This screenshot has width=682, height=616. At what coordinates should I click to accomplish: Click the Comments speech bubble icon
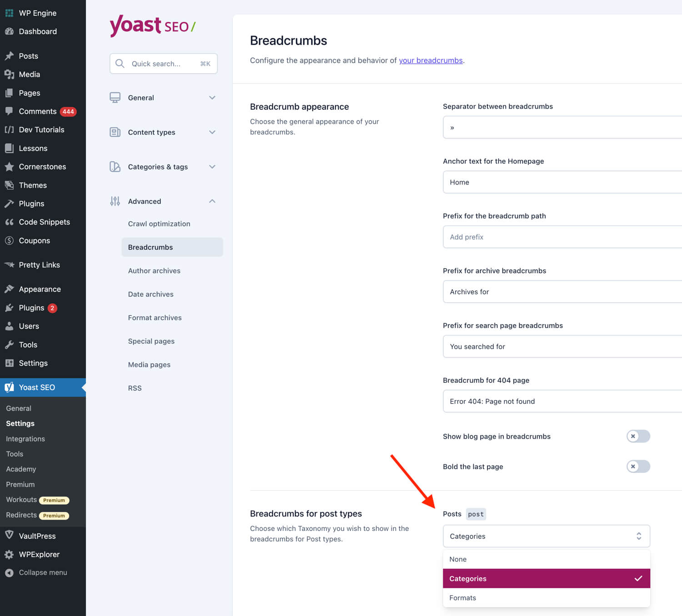(x=9, y=111)
